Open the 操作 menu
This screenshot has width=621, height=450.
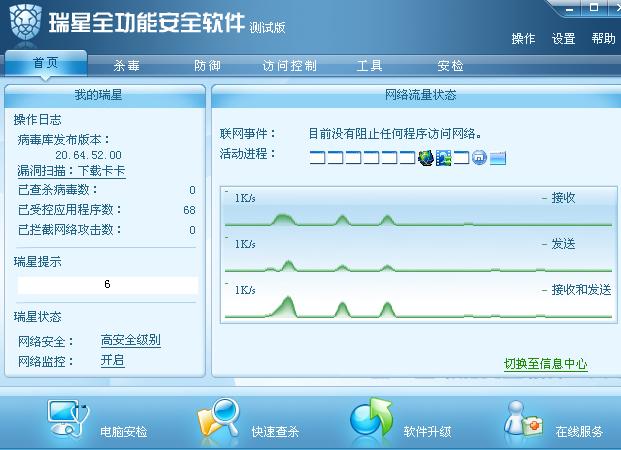[523, 38]
